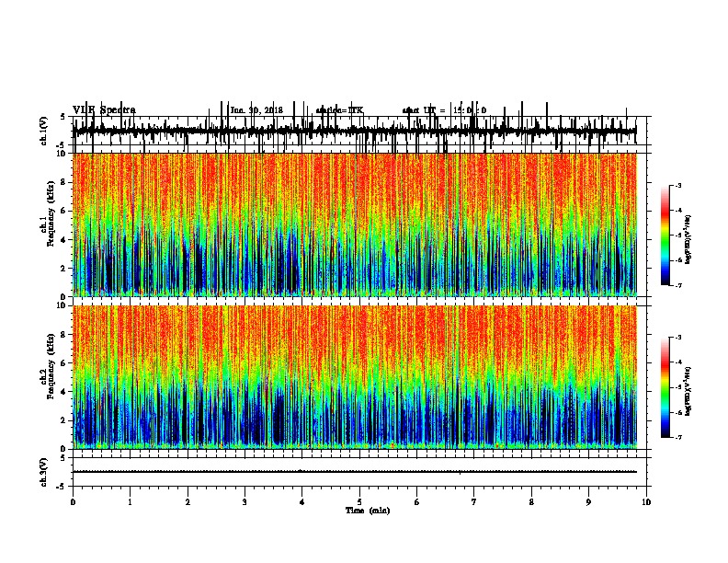Screen dimensions: 728x563
Task: Click the "start UT = 15:0:0" header text
Action: (x=444, y=110)
